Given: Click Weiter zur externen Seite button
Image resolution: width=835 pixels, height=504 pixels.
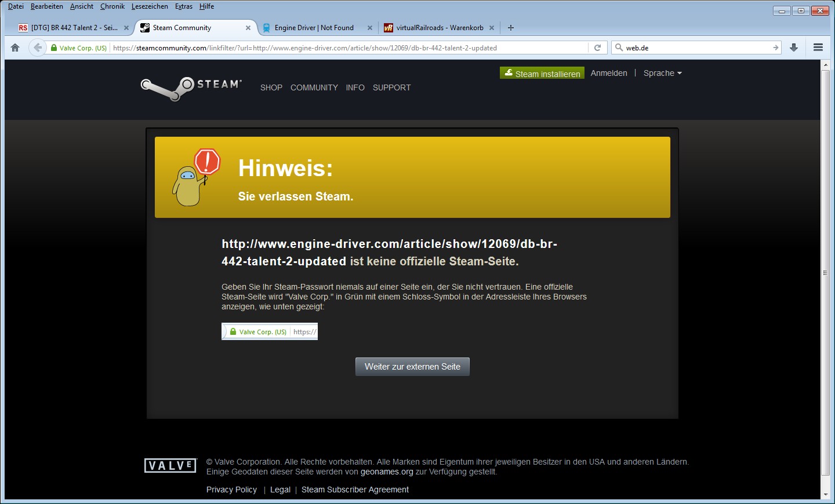Looking at the screenshot, I should 412,367.
